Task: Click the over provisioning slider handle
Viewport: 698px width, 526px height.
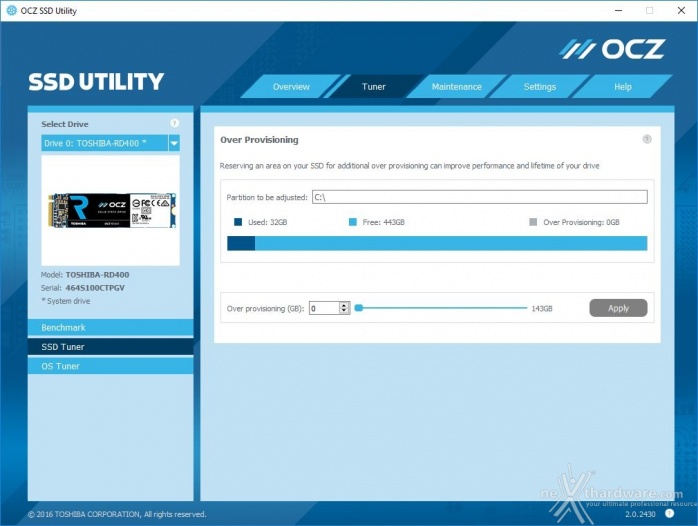Action: [x=359, y=308]
